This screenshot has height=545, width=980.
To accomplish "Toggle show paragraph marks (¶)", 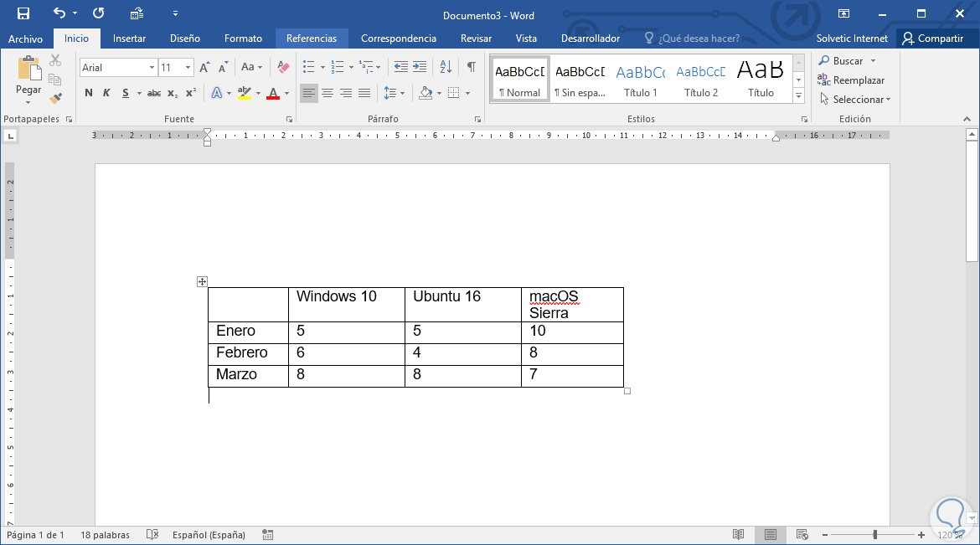I will click(472, 67).
